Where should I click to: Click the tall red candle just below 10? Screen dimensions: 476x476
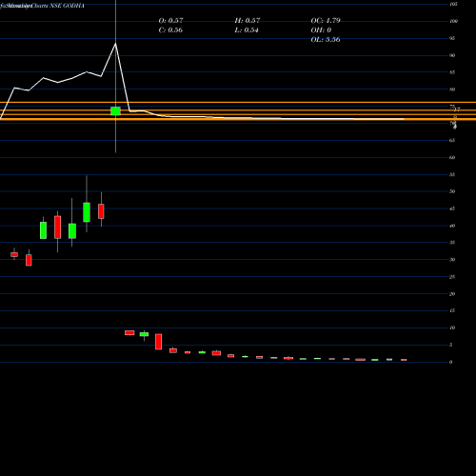[158, 342]
